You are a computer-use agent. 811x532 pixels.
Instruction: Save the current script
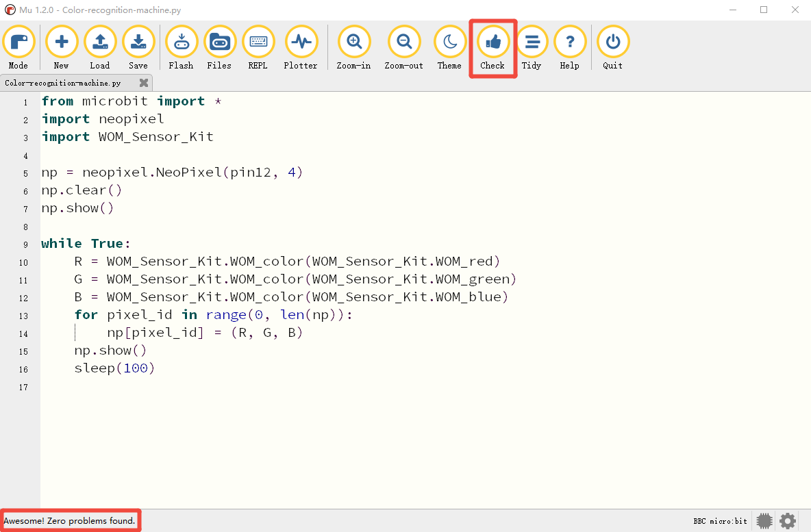click(x=138, y=47)
